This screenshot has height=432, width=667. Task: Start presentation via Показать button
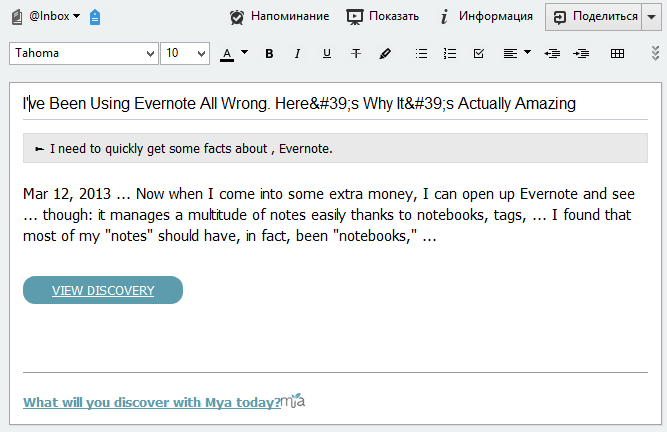tap(393, 16)
